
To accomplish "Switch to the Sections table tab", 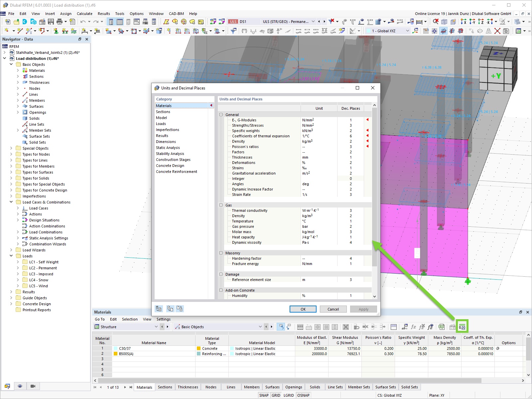I will pos(165,387).
